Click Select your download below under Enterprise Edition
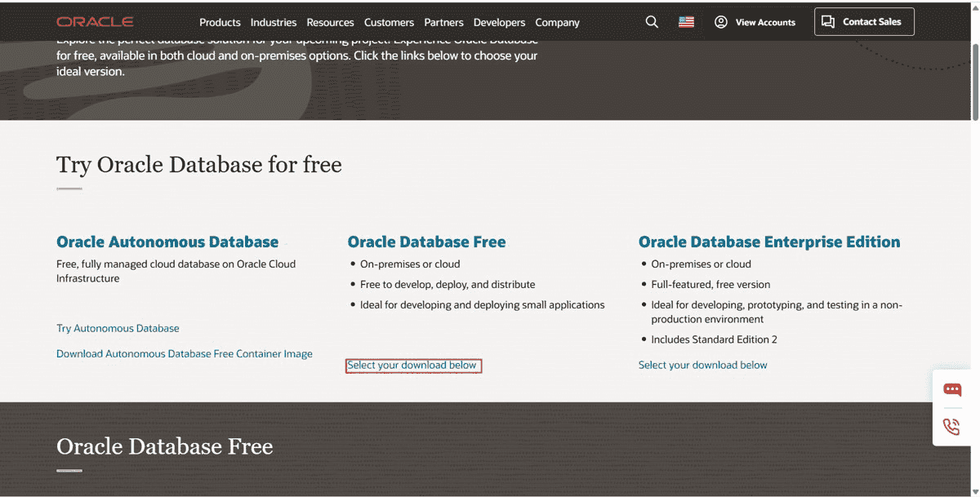 pyautogui.click(x=703, y=366)
